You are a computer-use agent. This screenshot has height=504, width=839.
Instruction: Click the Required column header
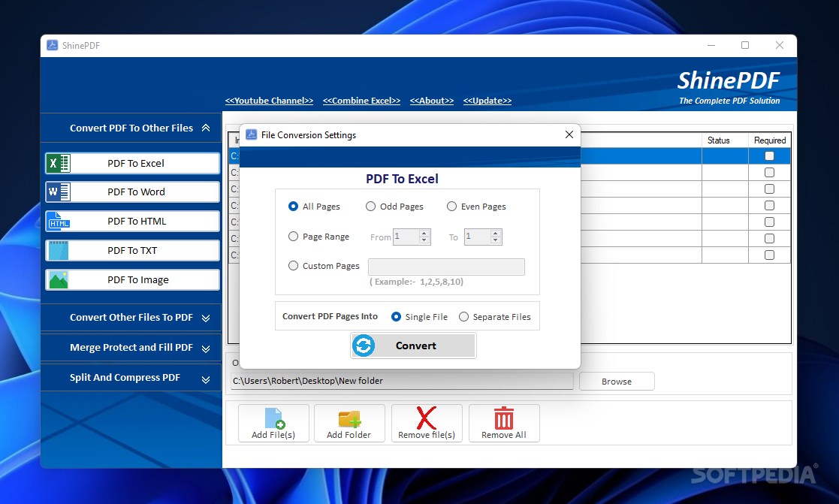770,140
